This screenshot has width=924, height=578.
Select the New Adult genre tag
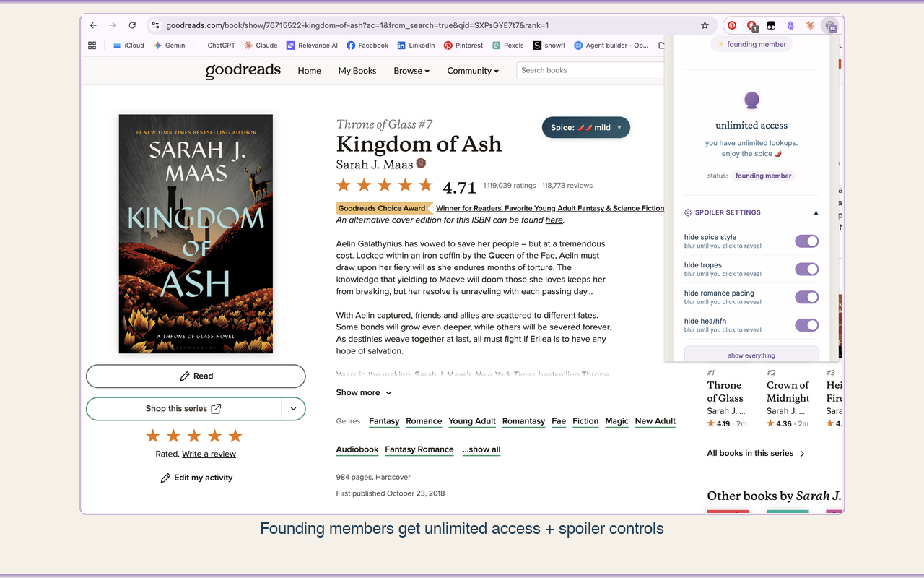tap(655, 421)
